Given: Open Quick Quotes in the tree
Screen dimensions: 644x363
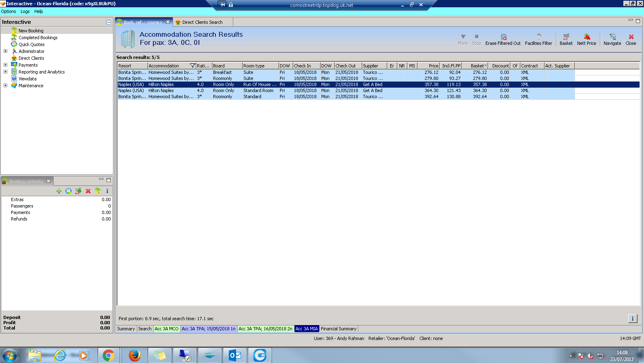Looking at the screenshot, I should (31, 44).
